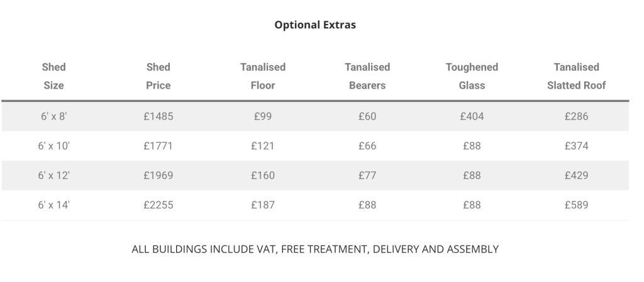Click the £589 slatted roof price
This screenshot has height=282, width=644.
(x=576, y=205)
